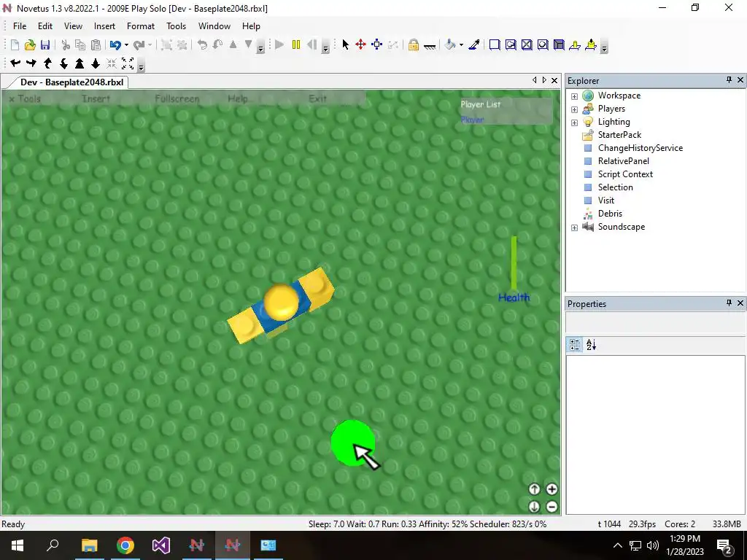Open the camera toolbar options dropdown
The height and width of the screenshot is (560, 747).
pyautogui.click(x=141, y=66)
